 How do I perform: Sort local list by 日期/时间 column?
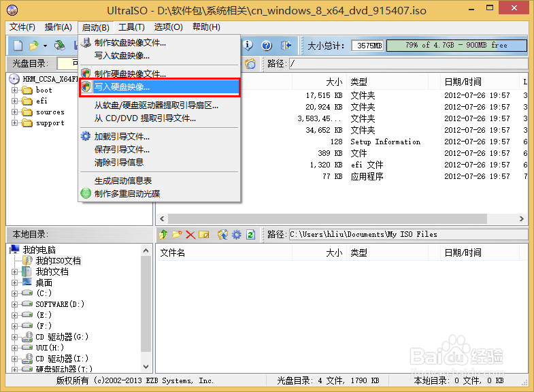click(479, 252)
